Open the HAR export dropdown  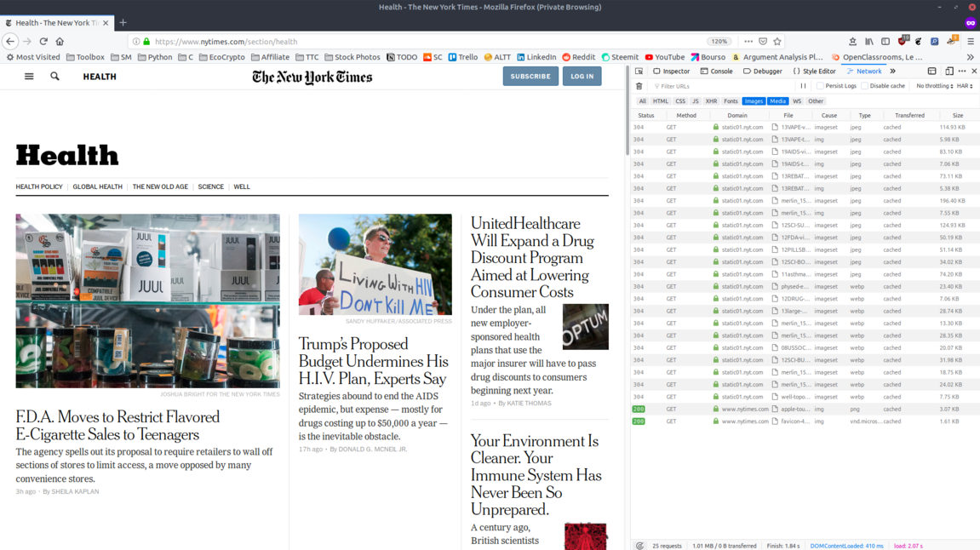pos(965,85)
